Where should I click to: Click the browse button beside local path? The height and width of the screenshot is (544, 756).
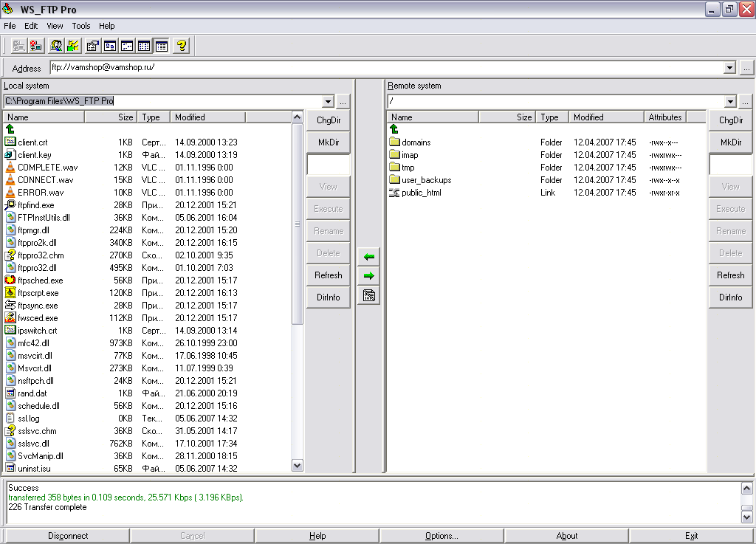(x=343, y=102)
